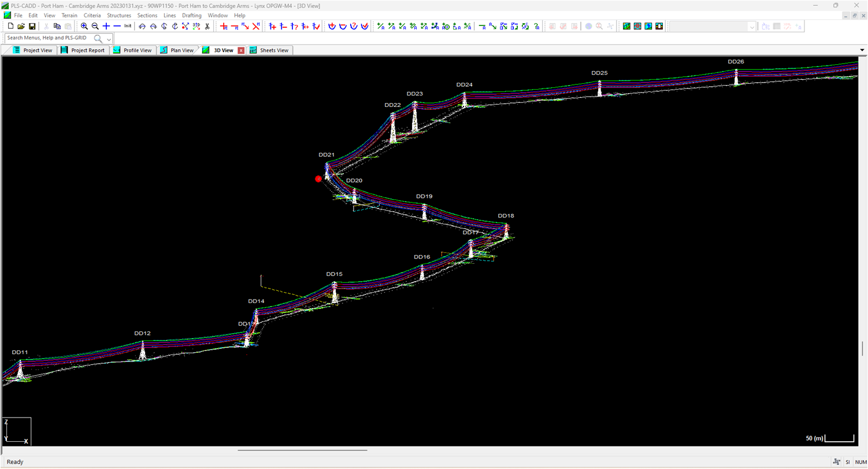This screenshot has height=469, width=868.
Task: Click the horizontal scrollbar thumb
Action: coord(302,450)
